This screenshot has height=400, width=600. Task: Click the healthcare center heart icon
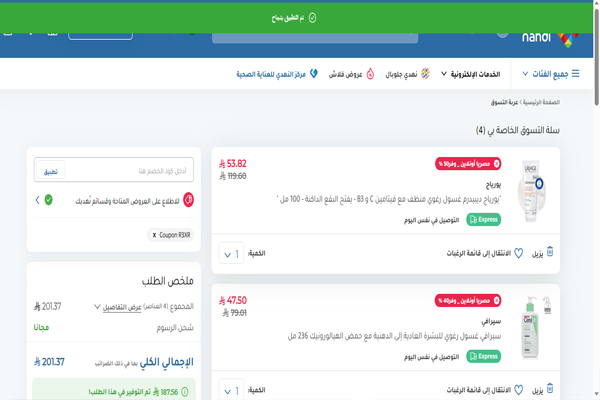pos(314,73)
